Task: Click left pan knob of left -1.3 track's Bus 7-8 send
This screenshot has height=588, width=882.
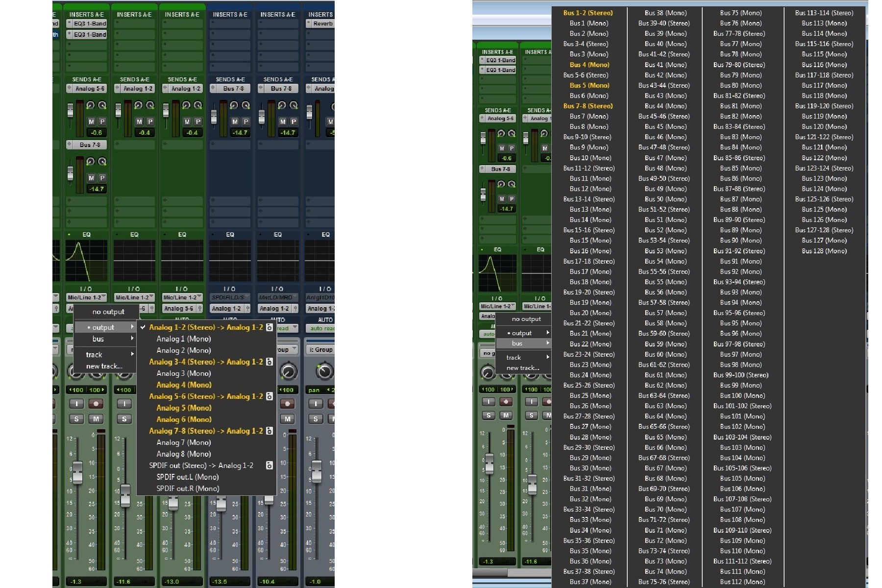Action: point(91,162)
